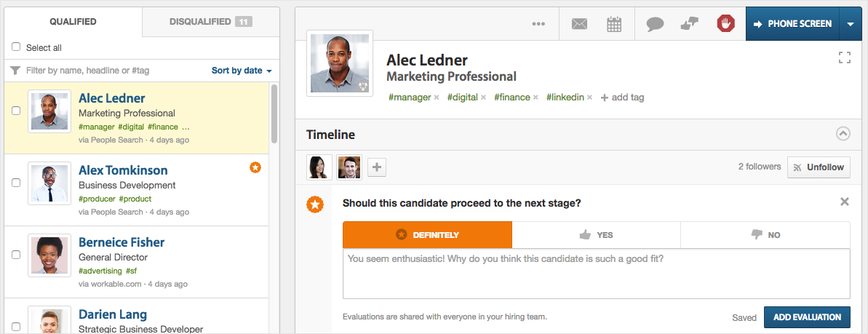Remove the #manager tag
Viewport: 868px width, 334px height.
point(437,98)
